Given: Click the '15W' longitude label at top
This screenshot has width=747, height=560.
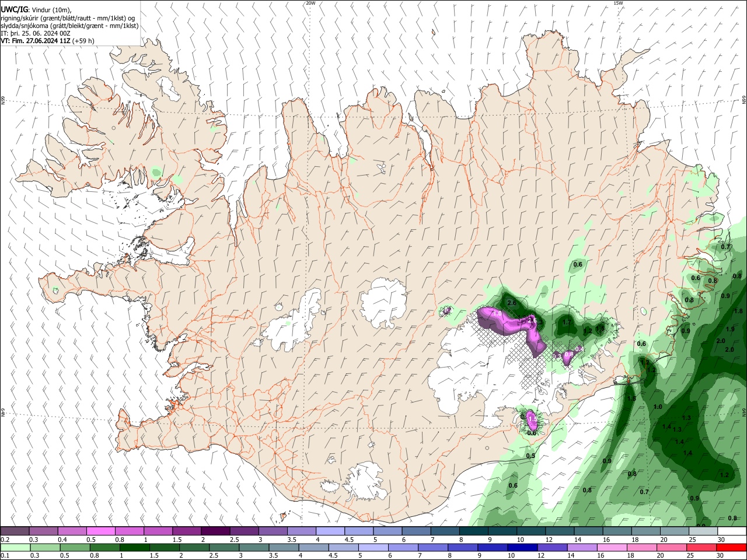Looking at the screenshot, I should (x=618, y=3).
